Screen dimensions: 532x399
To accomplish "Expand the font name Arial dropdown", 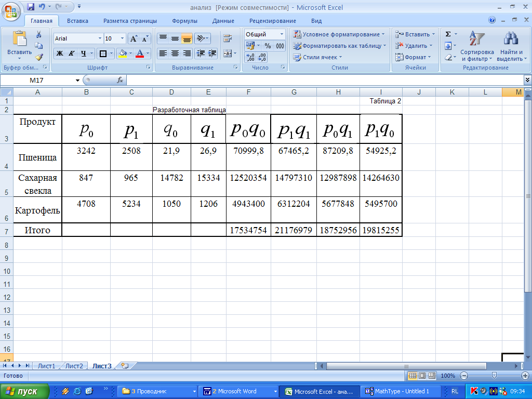I will (100, 38).
